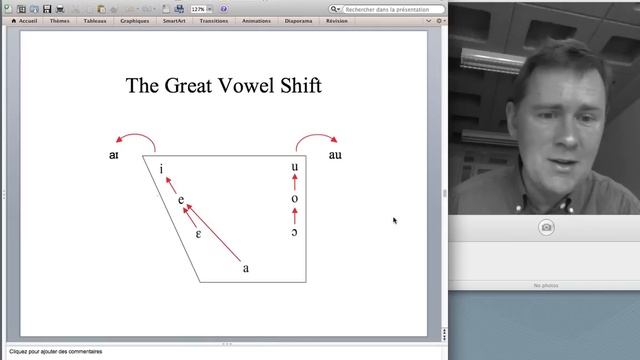Click the 'au' diphthong label on slide

335,155
